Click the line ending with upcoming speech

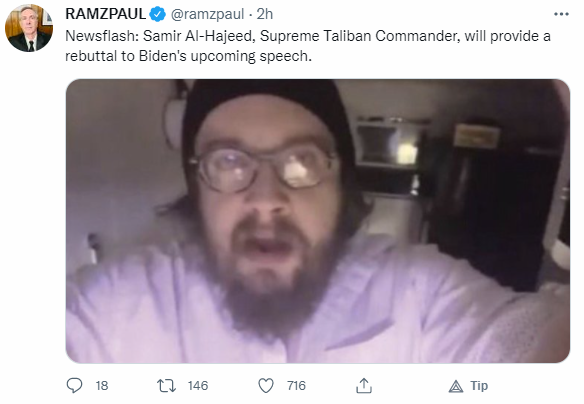coord(188,56)
